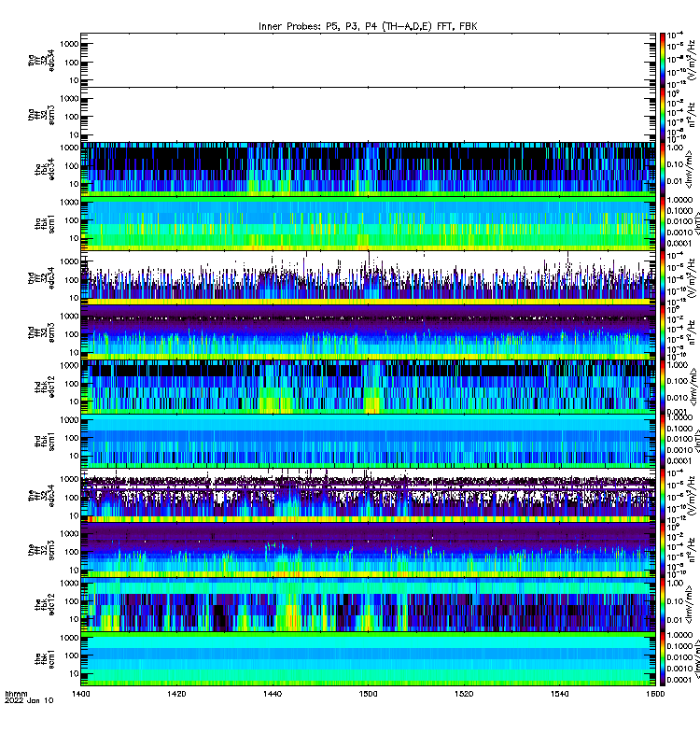Click inside the thd fff 32 scm3 spectrogram
The height and width of the screenshot is (747, 700).
tap(368, 332)
